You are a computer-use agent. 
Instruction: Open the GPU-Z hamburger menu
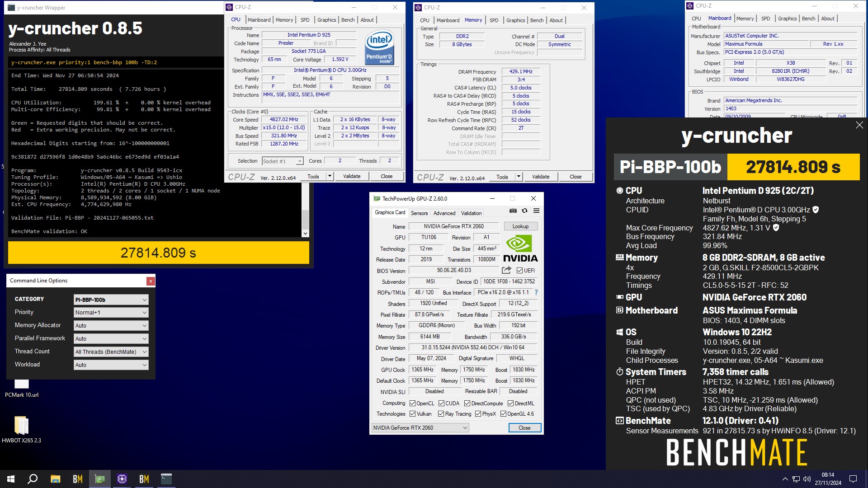pyautogui.click(x=536, y=211)
